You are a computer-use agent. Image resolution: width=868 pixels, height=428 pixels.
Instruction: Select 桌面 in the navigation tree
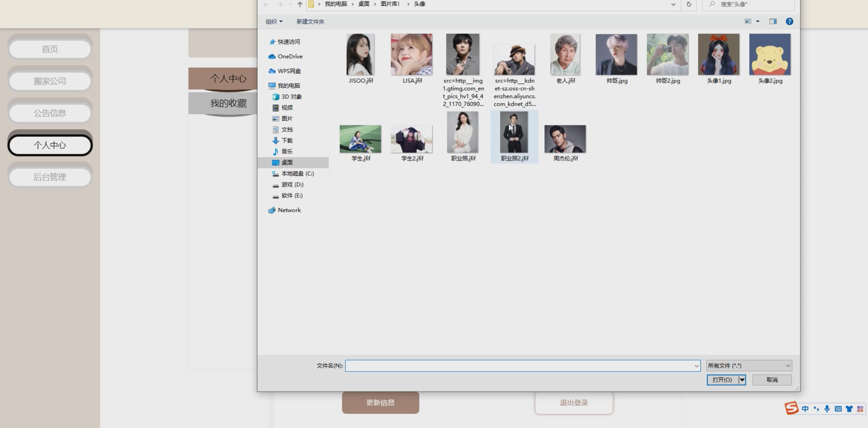pos(293,163)
